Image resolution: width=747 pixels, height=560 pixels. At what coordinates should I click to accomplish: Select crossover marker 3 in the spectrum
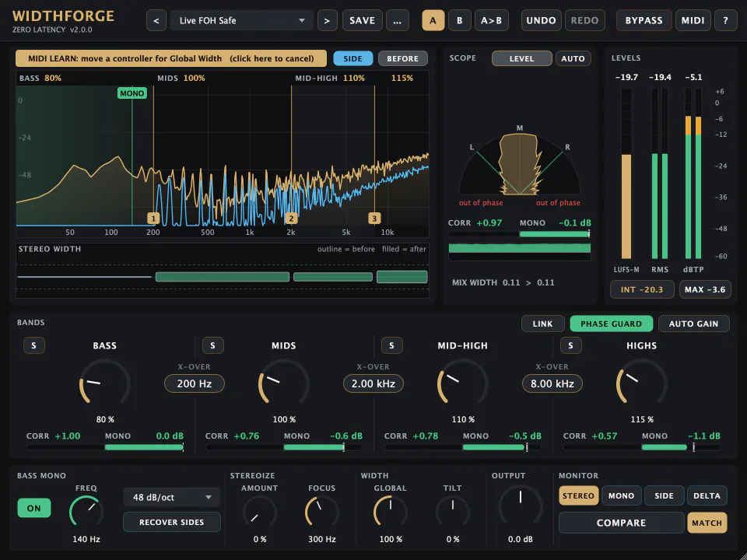coord(374,219)
